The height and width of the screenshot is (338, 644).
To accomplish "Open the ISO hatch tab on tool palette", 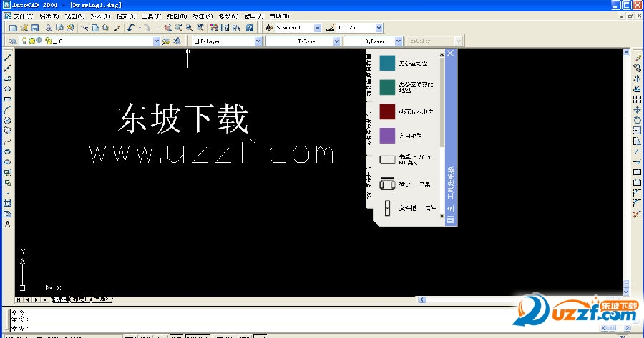I will point(369,182).
